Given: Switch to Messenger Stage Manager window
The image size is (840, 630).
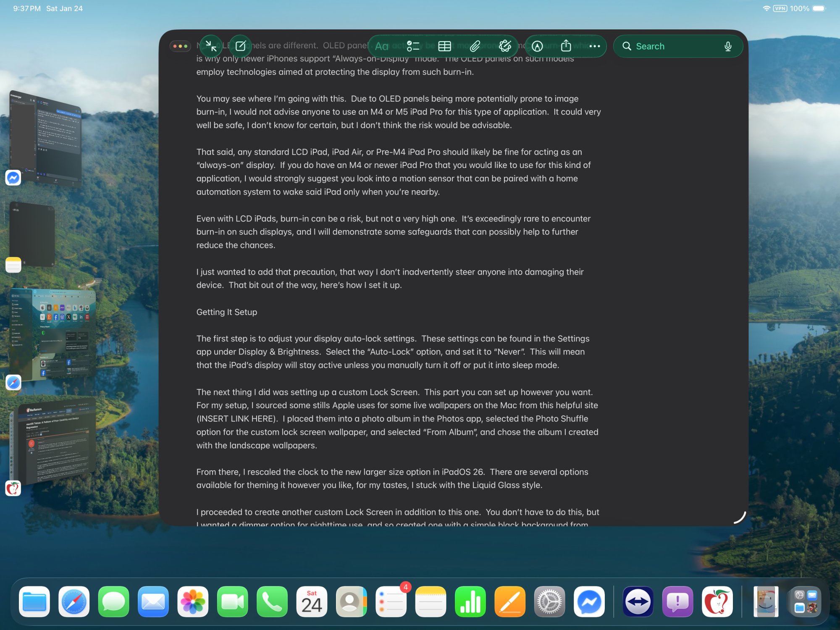Looking at the screenshot, I should [x=46, y=139].
